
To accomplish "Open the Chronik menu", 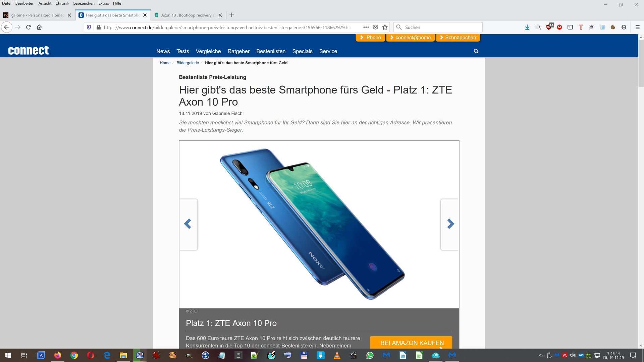I will (x=62, y=3).
